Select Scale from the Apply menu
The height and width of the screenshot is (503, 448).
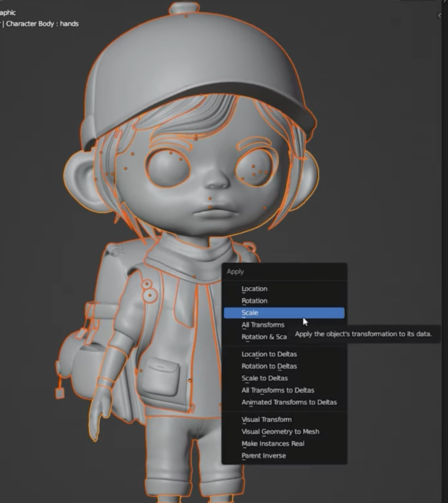tap(249, 313)
